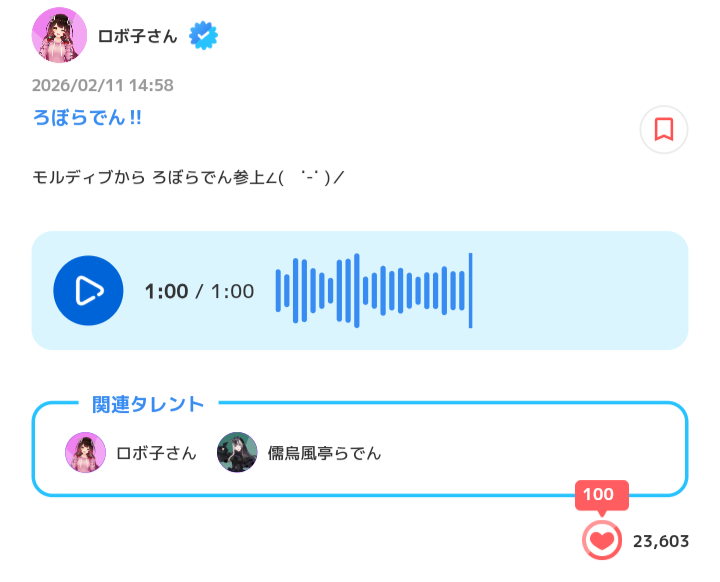
Task: Open the ろぼらでん!! post title
Action: point(87,118)
